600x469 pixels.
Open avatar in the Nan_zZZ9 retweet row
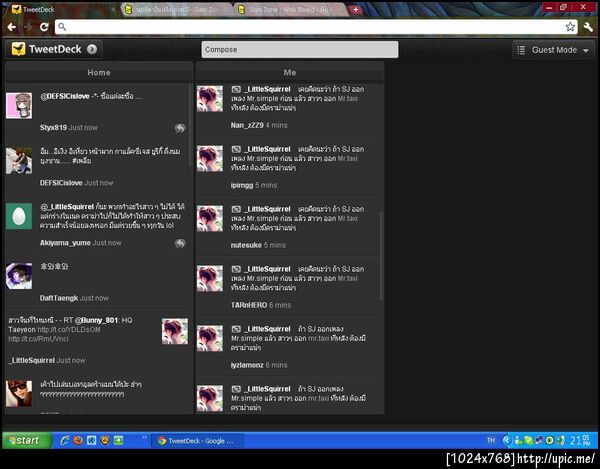(210, 99)
